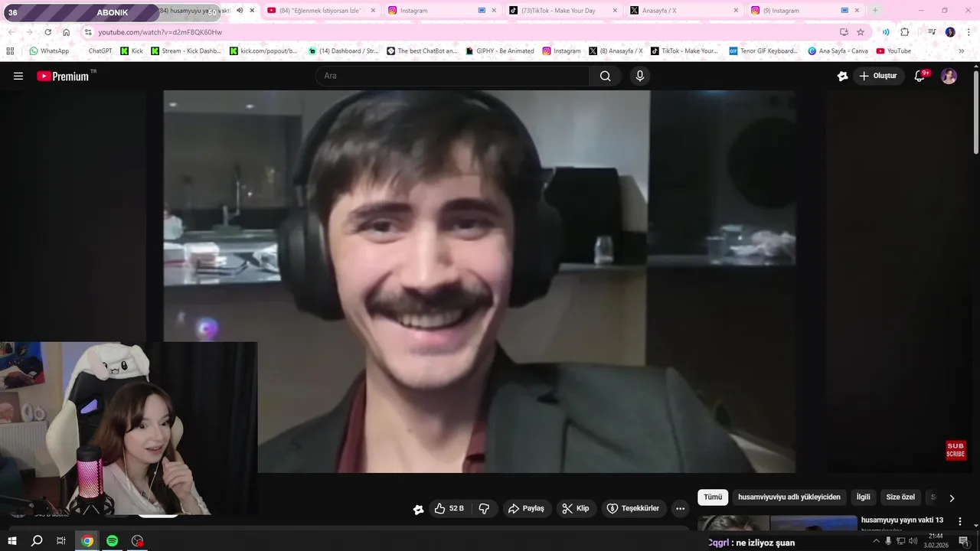Open Windows Start menu
This screenshot has width=980, height=551.
12,541
